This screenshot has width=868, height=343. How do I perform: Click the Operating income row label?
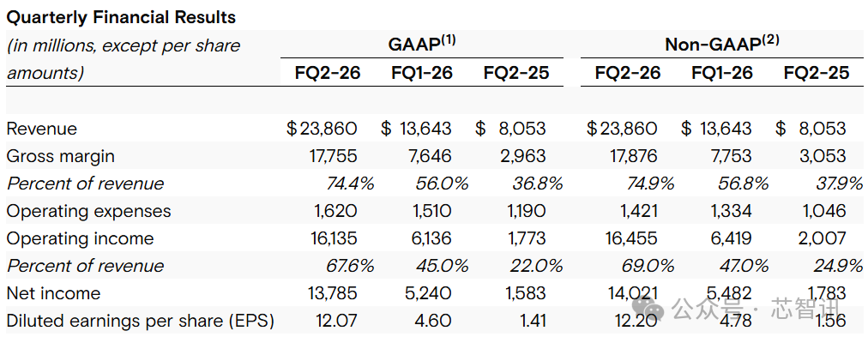tap(80, 238)
